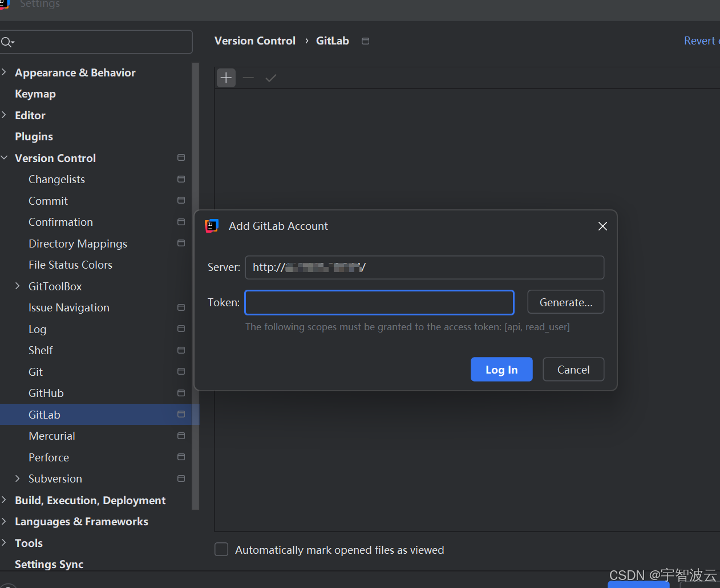Click project settings icon on Changelists row
The height and width of the screenshot is (588, 720).
(181, 179)
